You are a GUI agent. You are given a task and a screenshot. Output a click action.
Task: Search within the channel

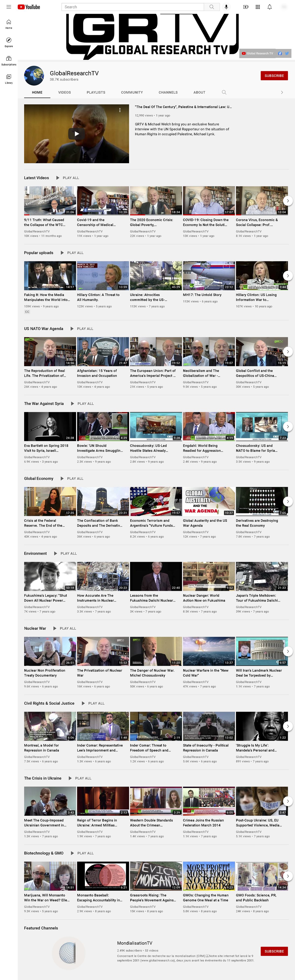click(224, 92)
